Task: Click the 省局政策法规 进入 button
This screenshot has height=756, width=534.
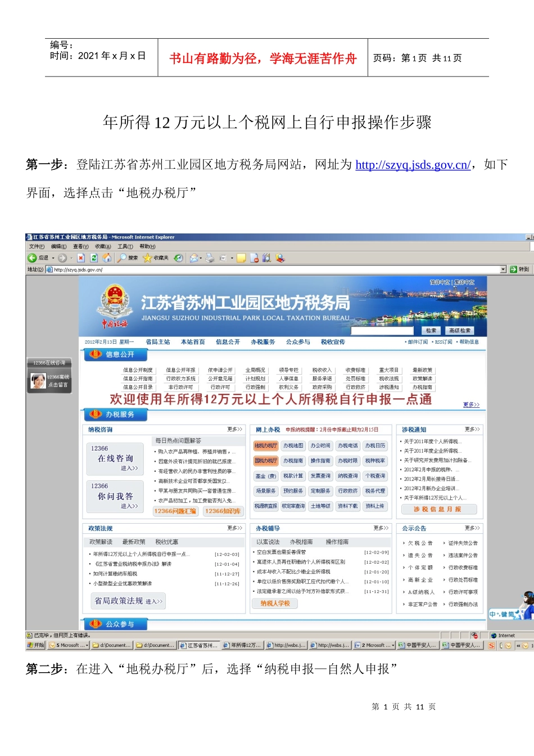Action: (129, 601)
